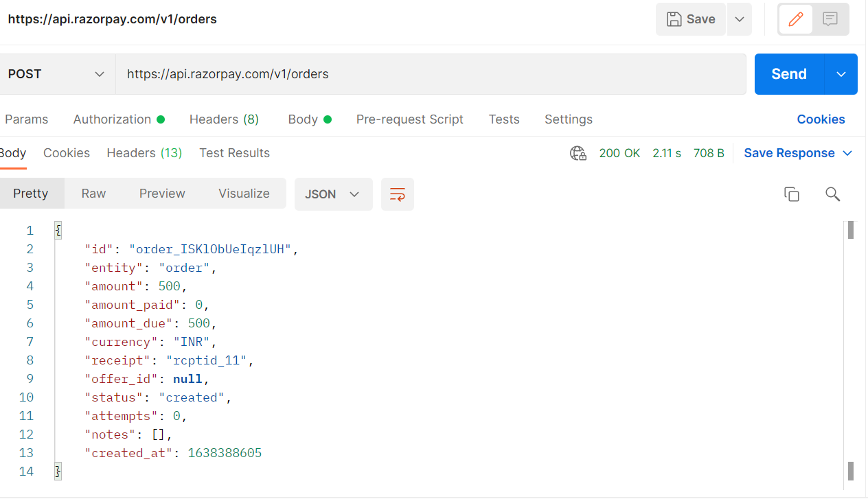
Task: Switch to the Tests tab
Action: [x=504, y=119]
